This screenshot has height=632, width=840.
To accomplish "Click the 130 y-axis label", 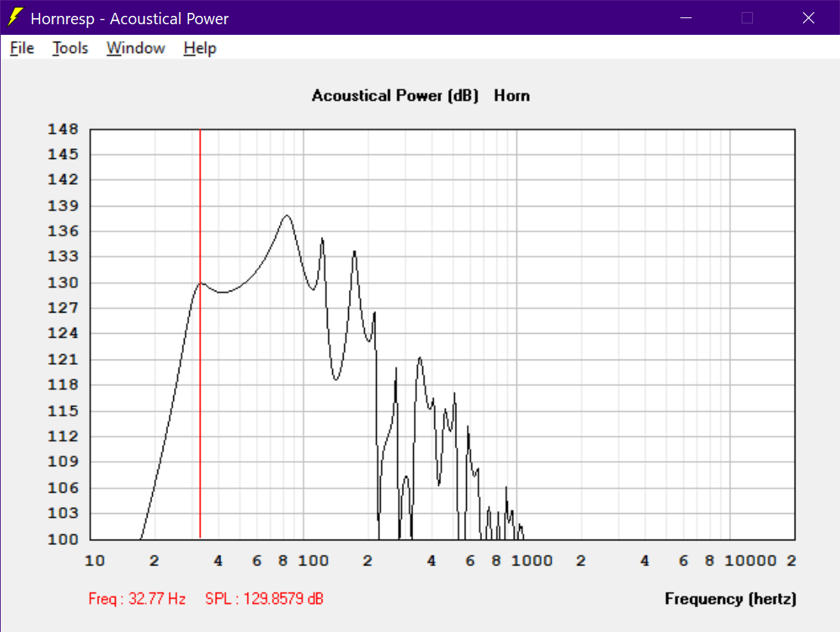I will [x=63, y=282].
